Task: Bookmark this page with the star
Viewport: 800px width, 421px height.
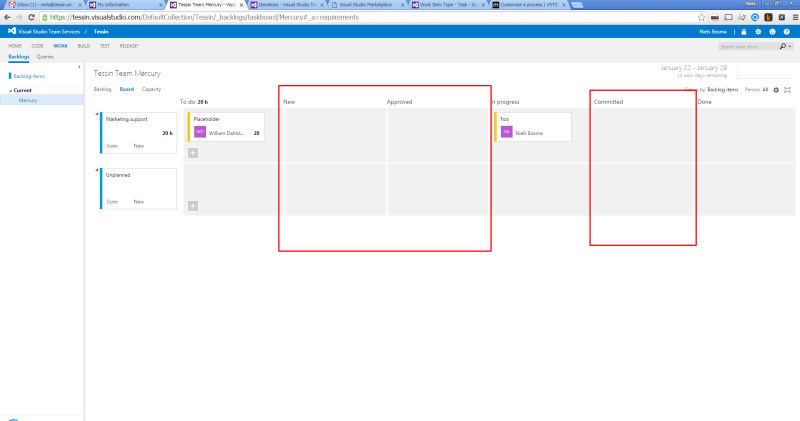Action: [x=702, y=17]
